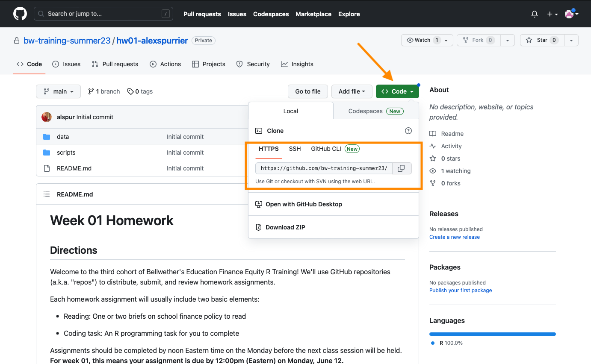Click the GitHub Octocat logo
The width and height of the screenshot is (591, 364).
pos(20,14)
